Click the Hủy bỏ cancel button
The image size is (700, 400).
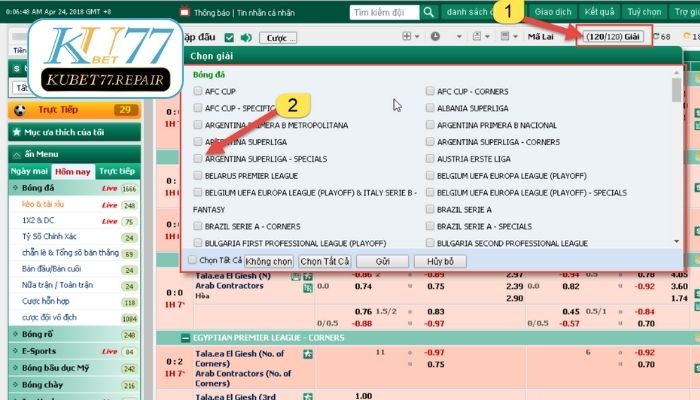point(440,261)
